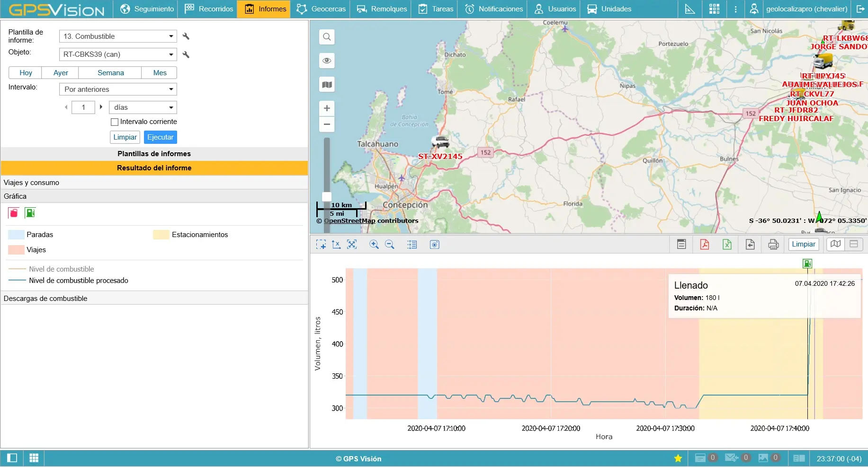This screenshot has width=868, height=467.
Task: Open the map layers icon
Action: [327, 85]
